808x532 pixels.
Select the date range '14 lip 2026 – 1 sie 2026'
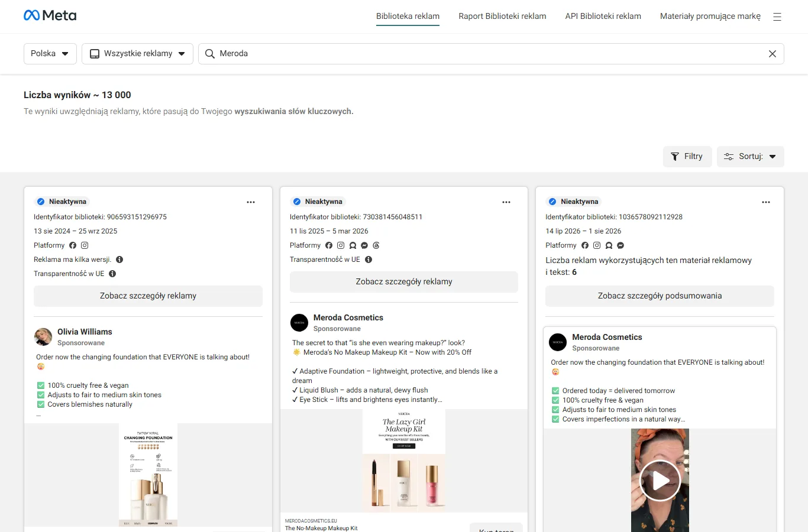(583, 231)
